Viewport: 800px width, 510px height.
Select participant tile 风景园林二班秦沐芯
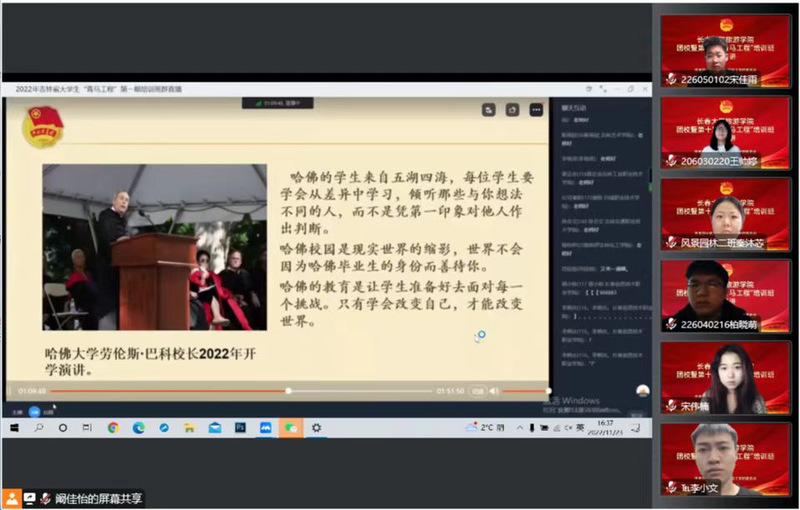click(725, 214)
